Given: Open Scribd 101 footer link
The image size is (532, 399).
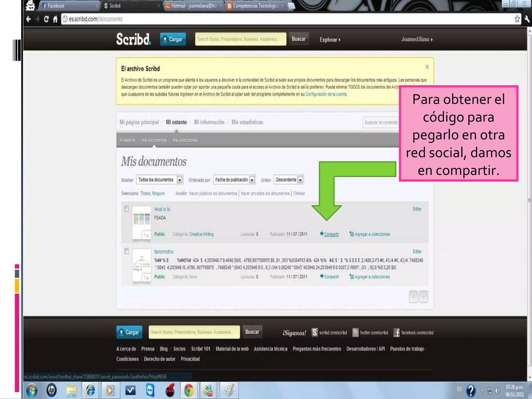Looking at the screenshot, I should pyautogui.click(x=201, y=349).
